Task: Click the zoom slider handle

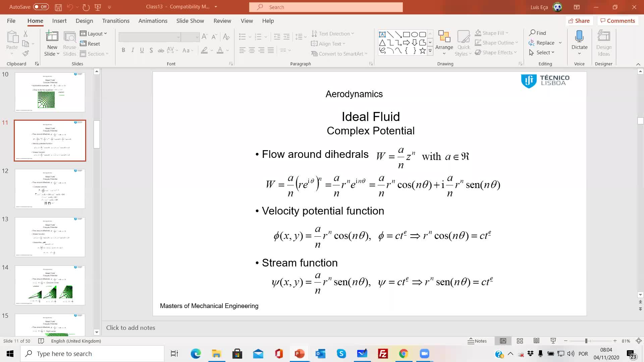Action: tap(586, 341)
